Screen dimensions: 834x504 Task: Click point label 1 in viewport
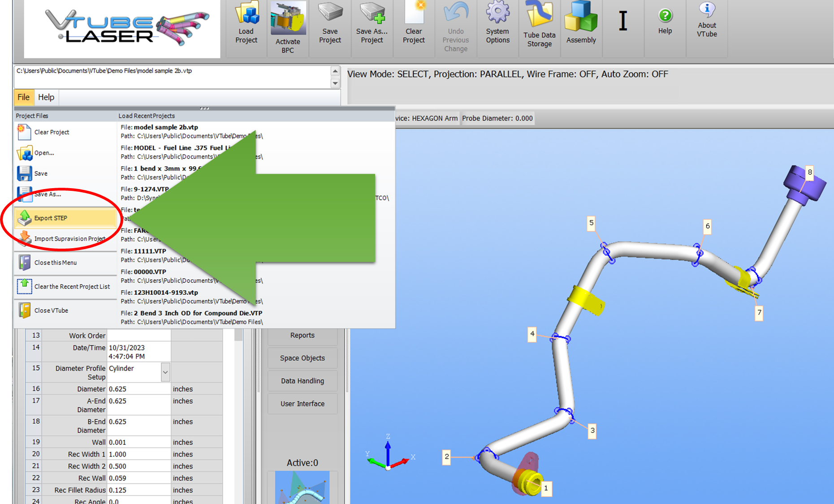click(546, 488)
